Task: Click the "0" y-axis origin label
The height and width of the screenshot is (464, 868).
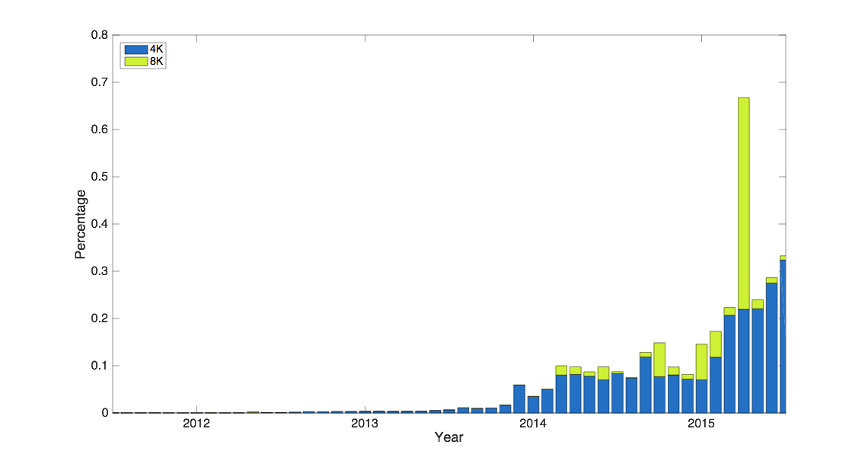Action: tap(105, 413)
